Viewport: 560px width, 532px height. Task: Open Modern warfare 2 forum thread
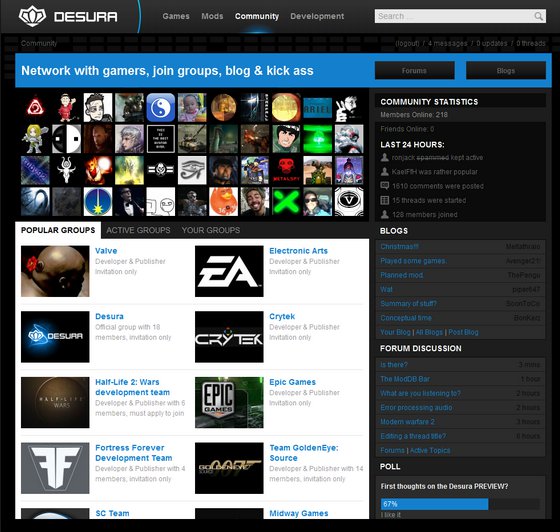tap(407, 422)
